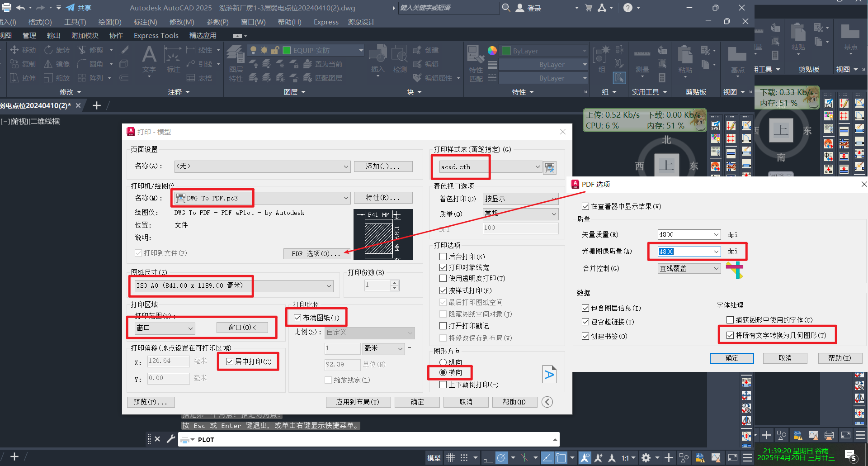The image size is (868, 466).
Task: Click the Dimension annotation tool
Action: (173, 59)
